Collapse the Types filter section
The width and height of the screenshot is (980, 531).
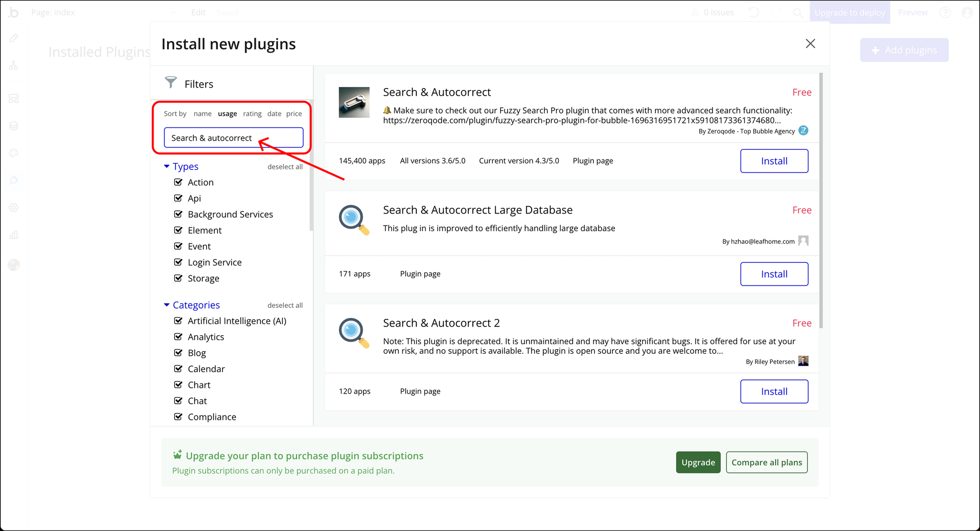coord(167,166)
